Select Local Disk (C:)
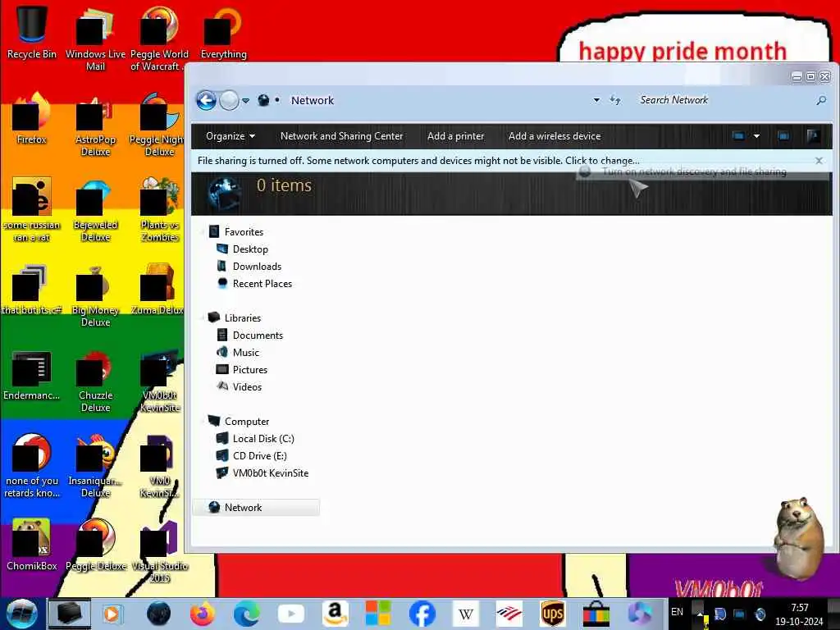The height and width of the screenshot is (630, 840). click(x=263, y=439)
